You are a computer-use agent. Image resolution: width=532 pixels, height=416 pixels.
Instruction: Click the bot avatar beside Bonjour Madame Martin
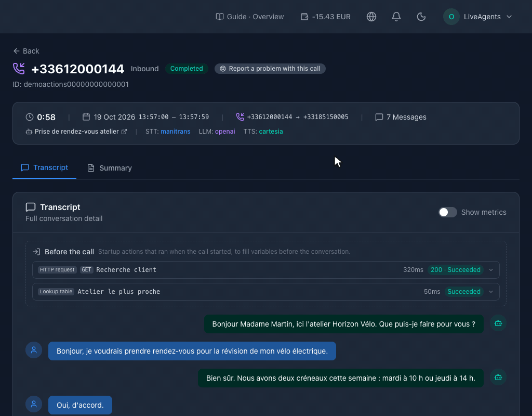click(498, 323)
